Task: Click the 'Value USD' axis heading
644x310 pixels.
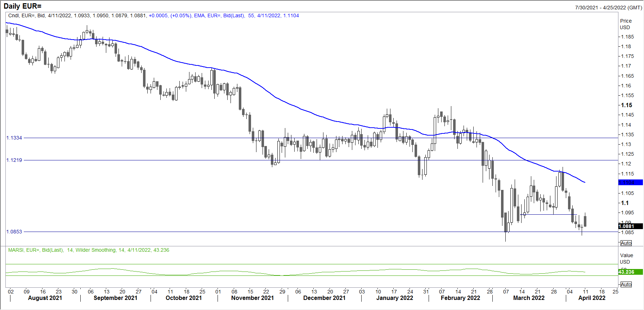Action: (x=626, y=259)
